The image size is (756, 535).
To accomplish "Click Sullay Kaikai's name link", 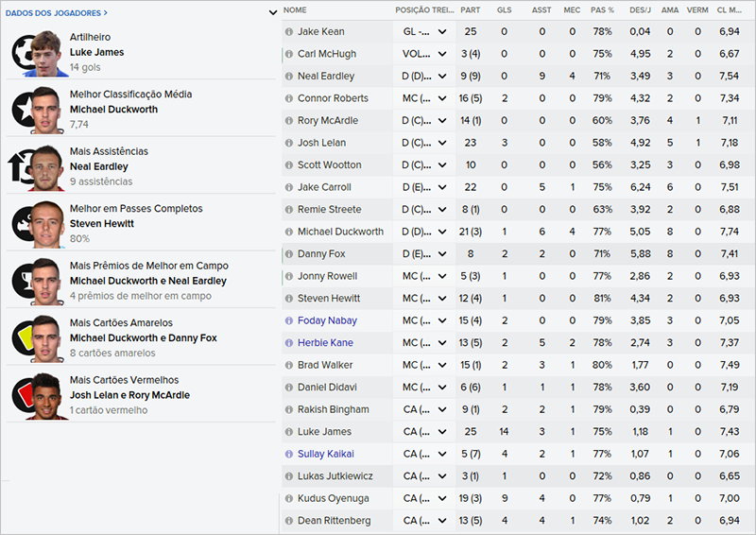I will 325,454.
